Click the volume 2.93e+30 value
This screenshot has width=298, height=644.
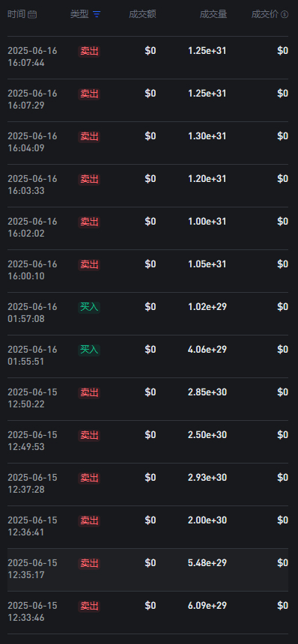point(207,478)
